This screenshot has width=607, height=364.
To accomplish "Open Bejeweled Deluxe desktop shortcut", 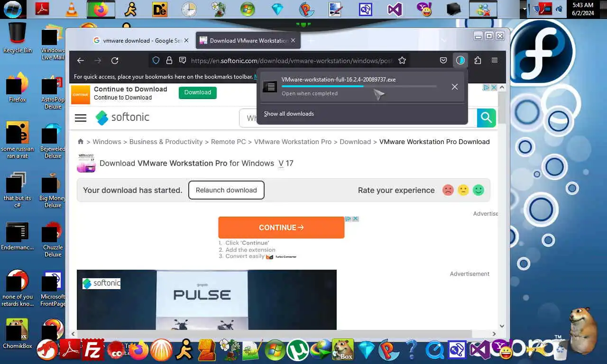I will [53, 141].
